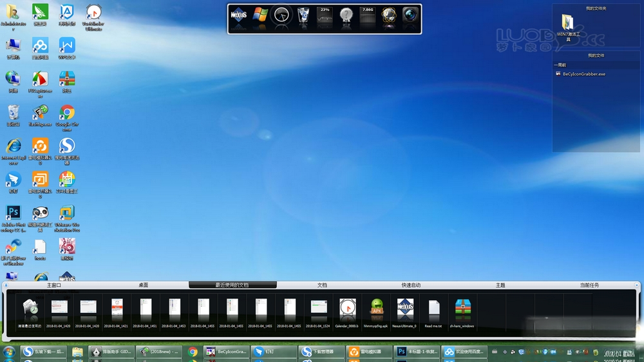Switch to (2018new) taskbar window
The width and height of the screenshot is (644, 362).
[x=158, y=352]
